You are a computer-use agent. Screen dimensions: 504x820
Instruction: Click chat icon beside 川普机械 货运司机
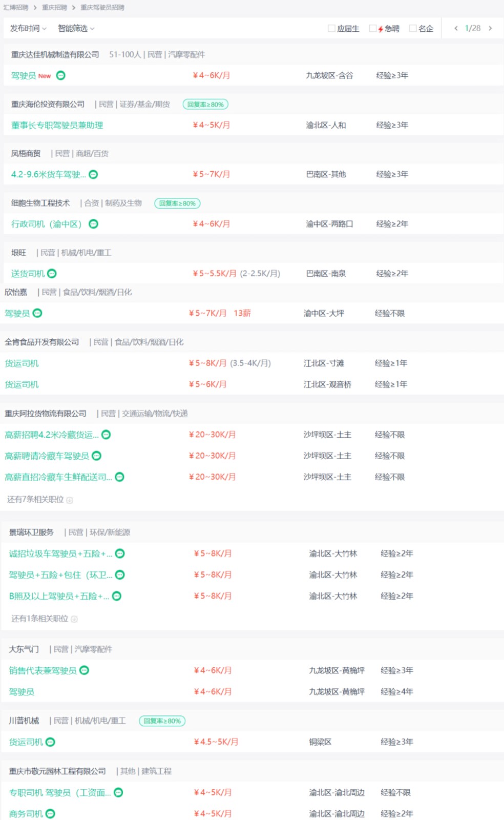click(50, 742)
